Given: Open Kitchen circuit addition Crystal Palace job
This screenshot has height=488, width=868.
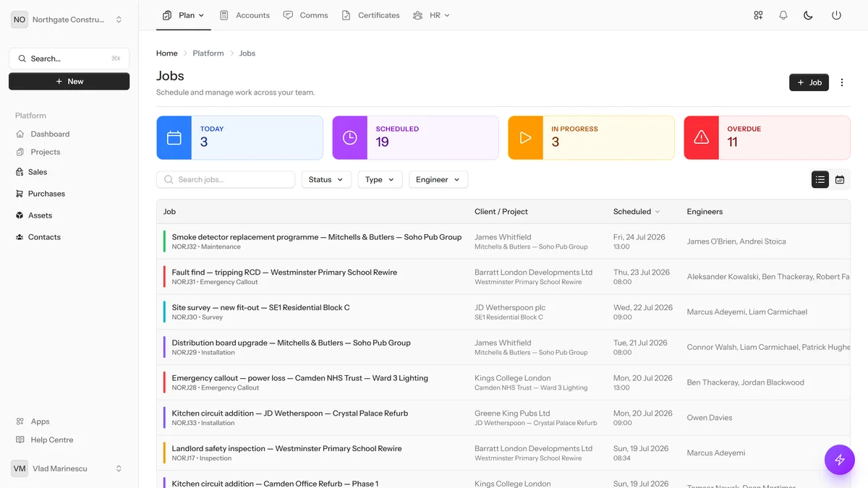Looking at the screenshot, I should click(x=290, y=414).
